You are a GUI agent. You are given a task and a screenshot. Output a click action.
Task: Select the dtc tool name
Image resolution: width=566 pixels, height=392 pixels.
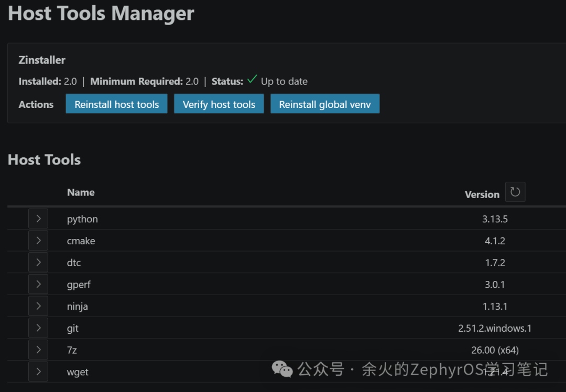click(x=74, y=263)
